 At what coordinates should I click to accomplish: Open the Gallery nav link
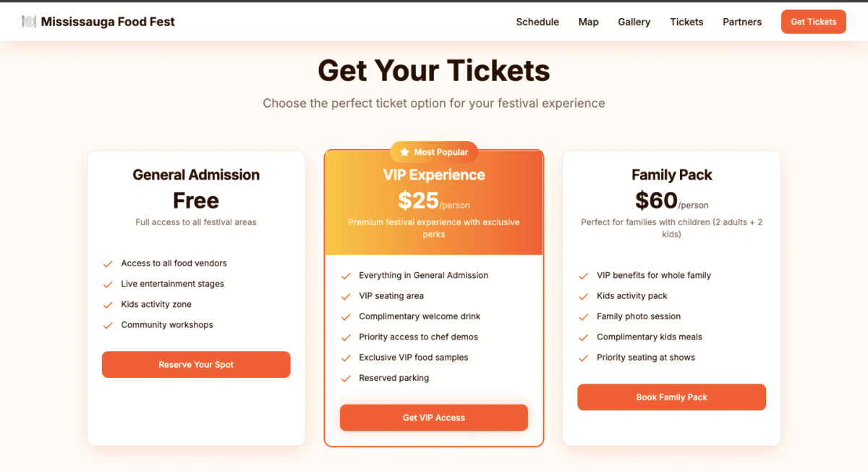pos(634,22)
